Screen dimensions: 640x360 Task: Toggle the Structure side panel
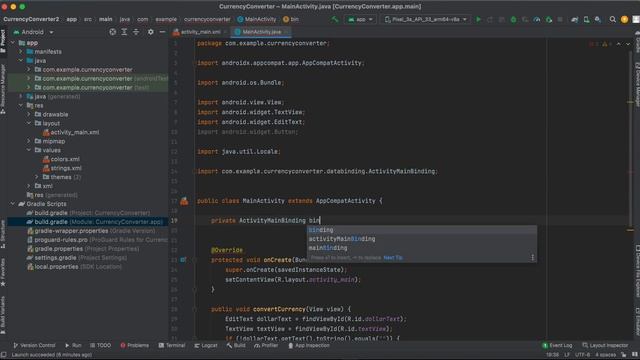point(3,235)
